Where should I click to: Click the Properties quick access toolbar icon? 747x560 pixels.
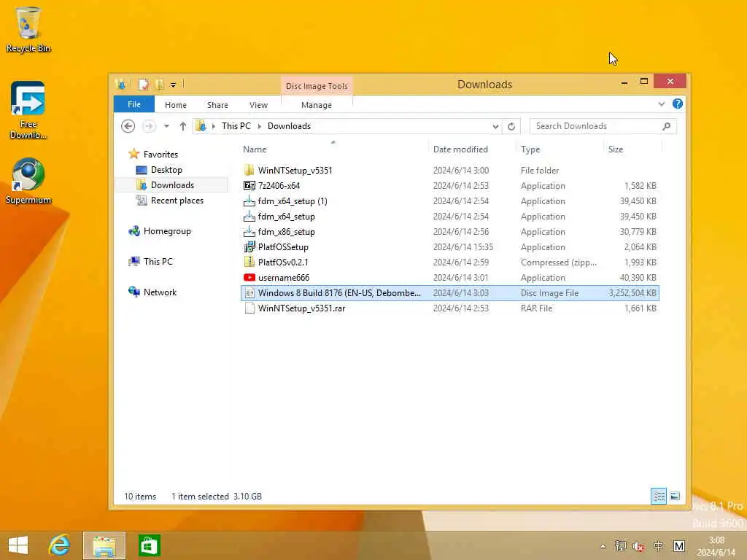[144, 85]
